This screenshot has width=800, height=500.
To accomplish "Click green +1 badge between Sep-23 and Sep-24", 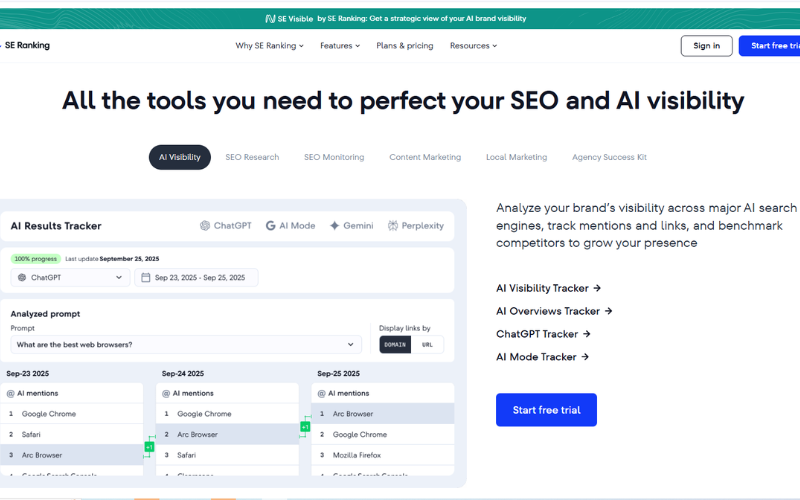I will coord(149,447).
